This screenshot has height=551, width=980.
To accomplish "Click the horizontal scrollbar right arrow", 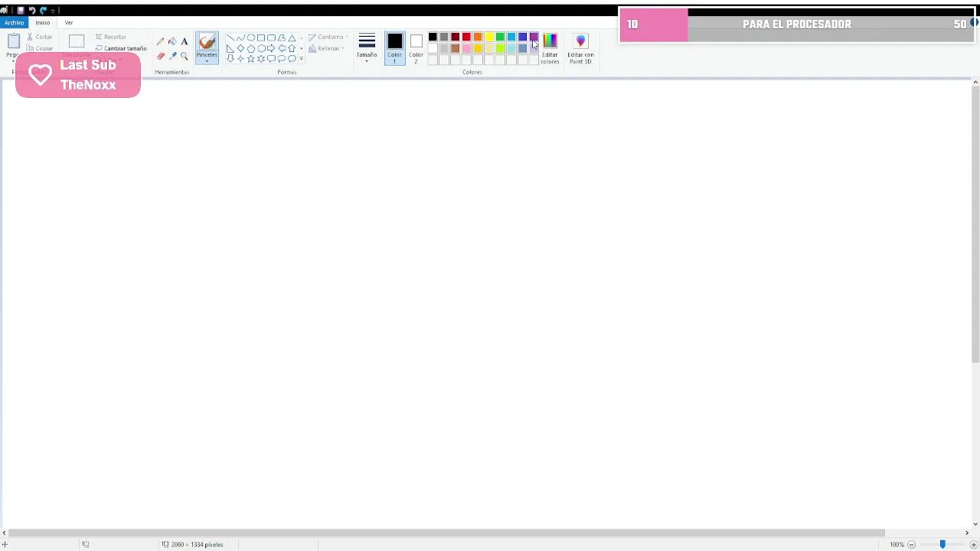I will [x=967, y=533].
